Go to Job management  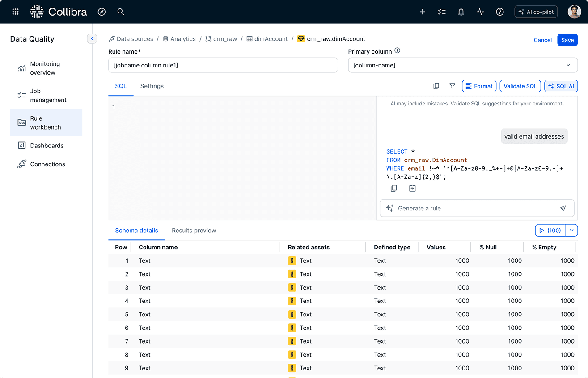46,96
